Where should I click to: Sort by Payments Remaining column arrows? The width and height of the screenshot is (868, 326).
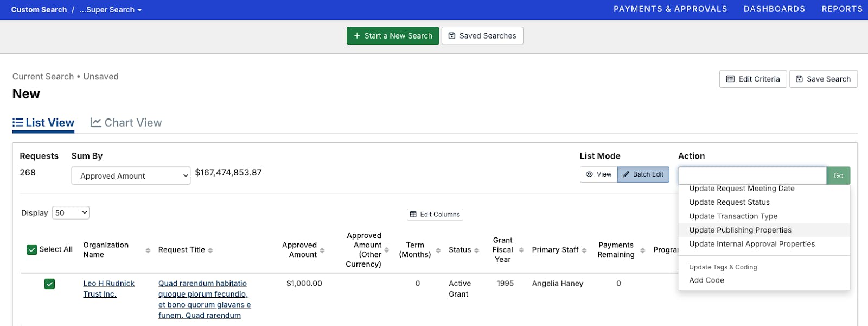click(643, 250)
